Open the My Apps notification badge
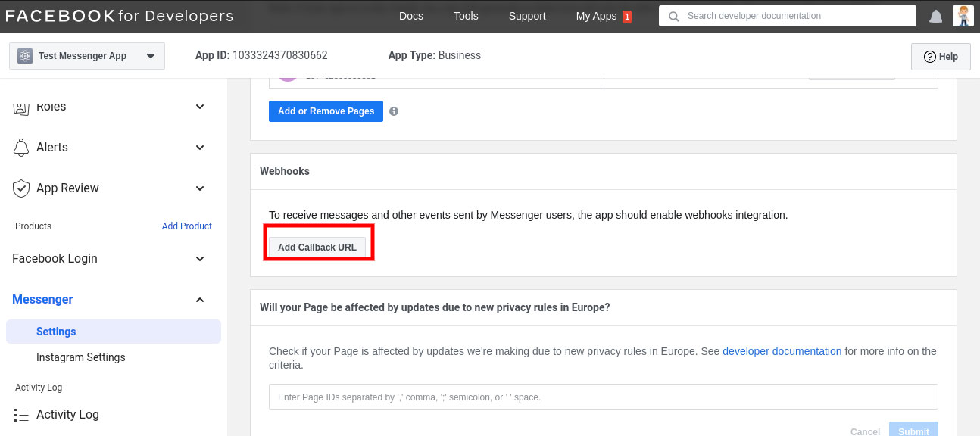 (626, 17)
